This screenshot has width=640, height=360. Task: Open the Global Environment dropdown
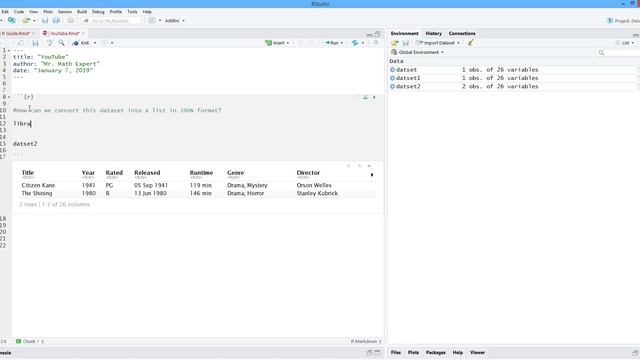point(417,52)
